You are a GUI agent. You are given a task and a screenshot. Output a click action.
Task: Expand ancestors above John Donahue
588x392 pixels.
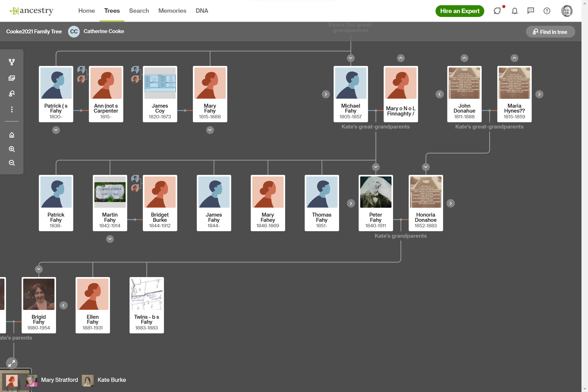pos(464,58)
